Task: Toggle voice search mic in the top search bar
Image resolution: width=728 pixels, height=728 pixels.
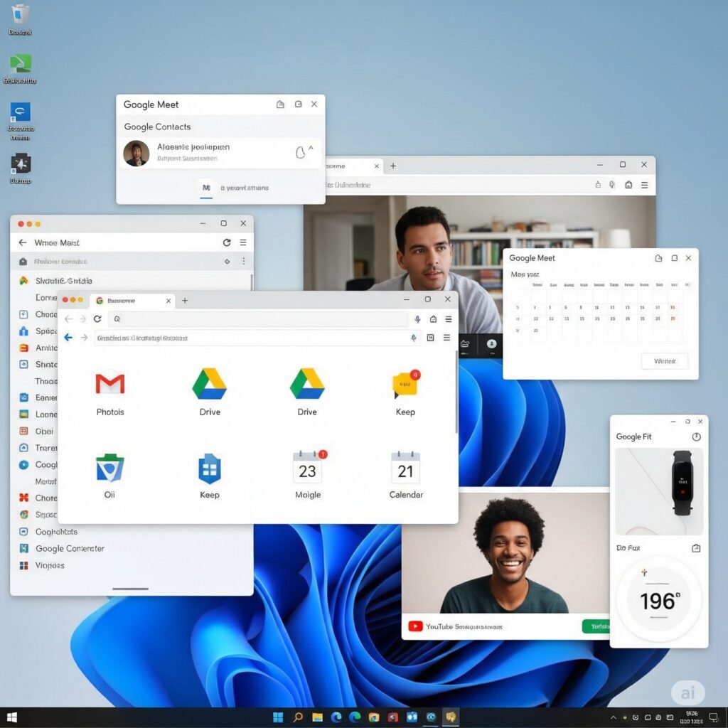Action: click(x=417, y=319)
